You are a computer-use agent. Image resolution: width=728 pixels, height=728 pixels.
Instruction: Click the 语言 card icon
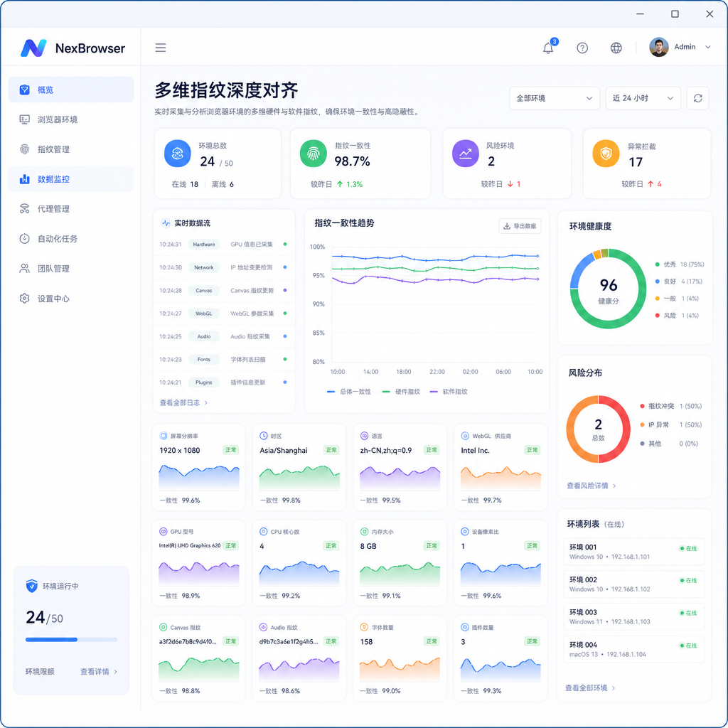tap(365, 436)
